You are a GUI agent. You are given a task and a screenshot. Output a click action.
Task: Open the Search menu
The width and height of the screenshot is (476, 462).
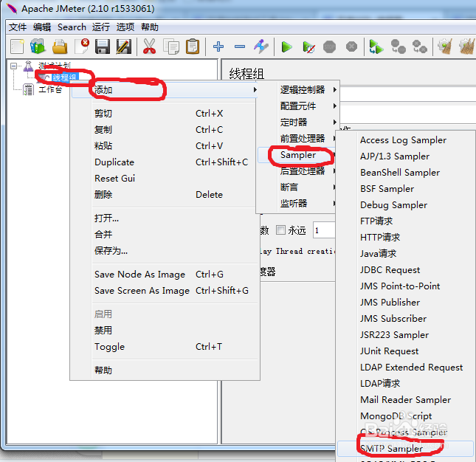(72, 27)
